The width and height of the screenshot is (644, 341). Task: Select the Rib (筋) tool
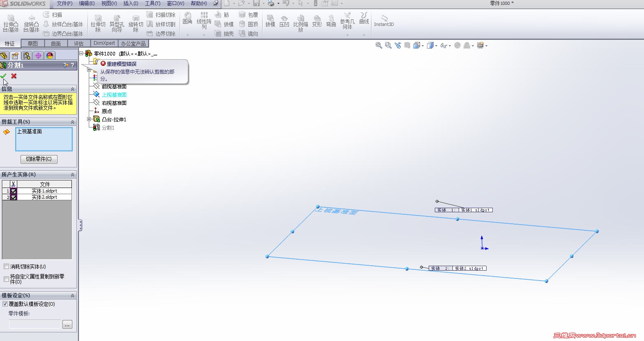[x=222, y=15]
